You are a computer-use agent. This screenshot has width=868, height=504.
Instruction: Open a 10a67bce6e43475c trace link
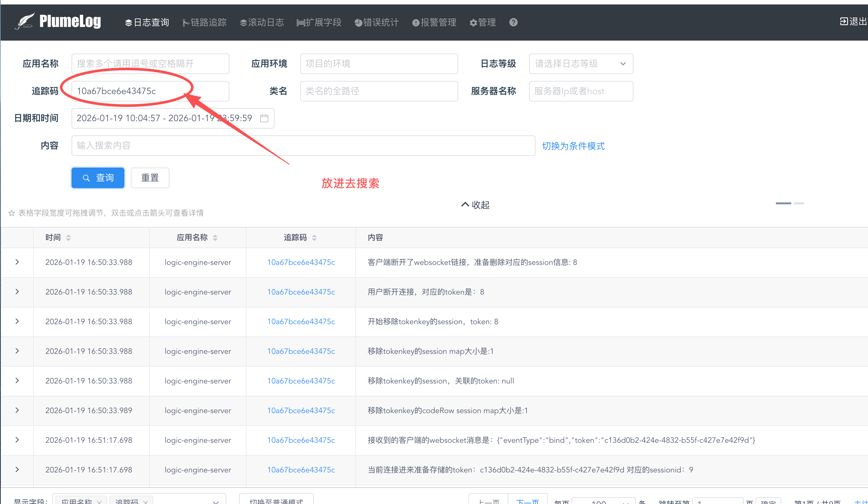point(301,262)
